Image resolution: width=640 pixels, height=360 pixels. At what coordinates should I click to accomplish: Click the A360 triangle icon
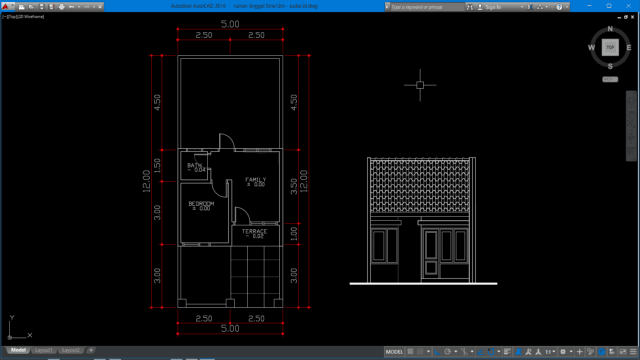coord(540,7)
